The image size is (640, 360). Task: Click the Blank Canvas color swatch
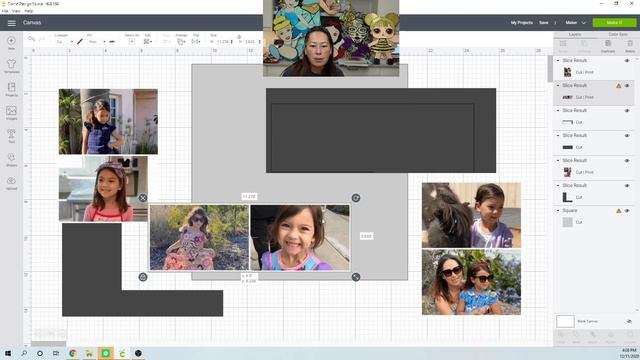tap(565, 322)
